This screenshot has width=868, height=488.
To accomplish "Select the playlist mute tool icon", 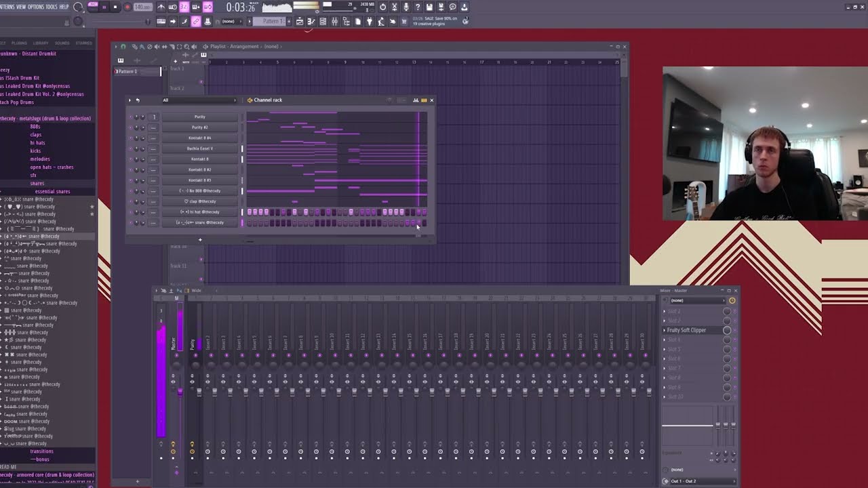I will (x=157, y=47).
